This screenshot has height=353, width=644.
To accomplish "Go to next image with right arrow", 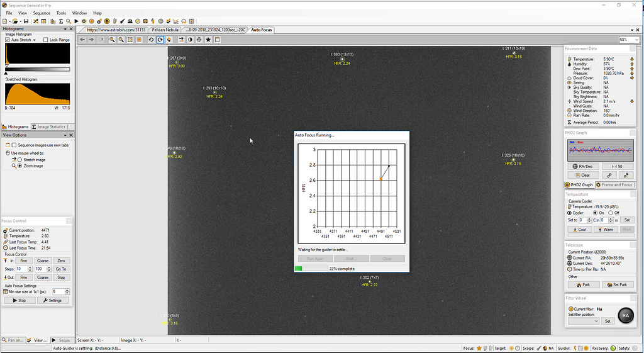I will [91, 40].
